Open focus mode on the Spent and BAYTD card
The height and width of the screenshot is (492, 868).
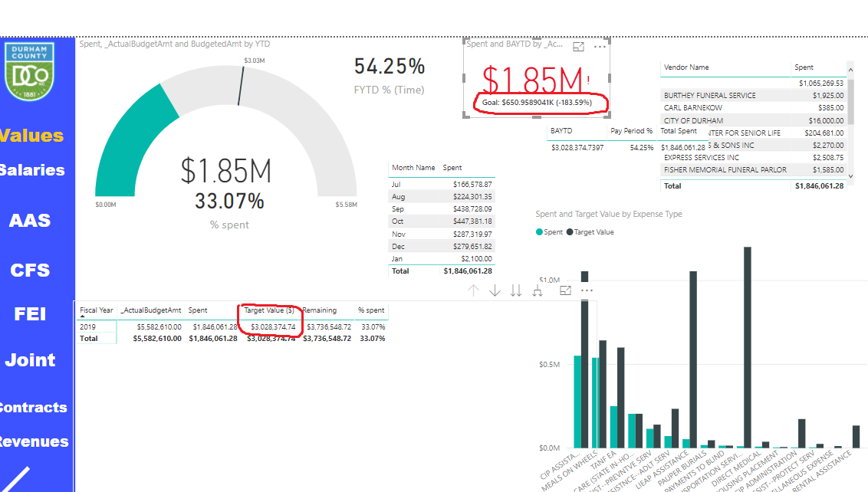(578, 47)
